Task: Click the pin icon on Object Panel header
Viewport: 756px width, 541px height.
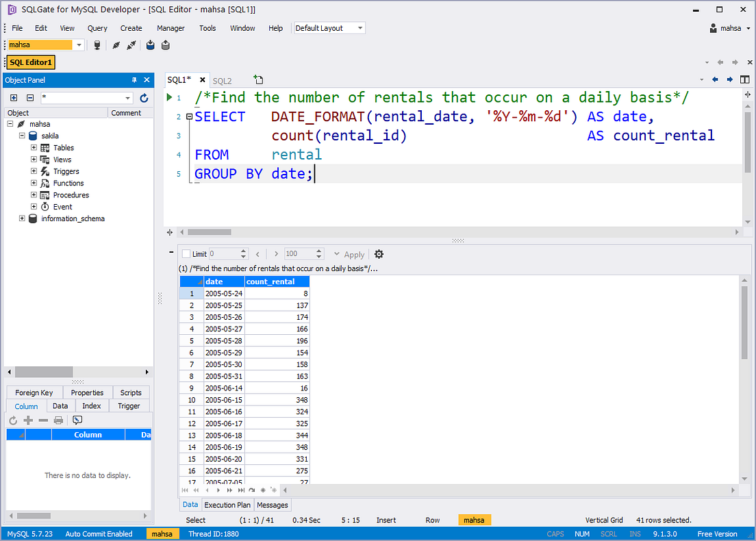Action: pos(134,80)
